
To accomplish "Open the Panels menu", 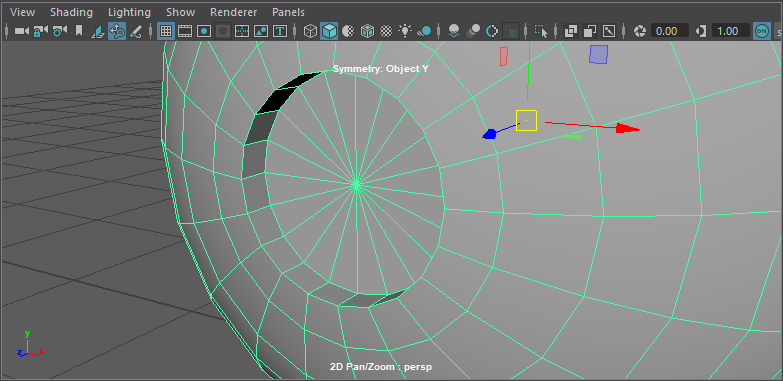I will click(288, 12).
